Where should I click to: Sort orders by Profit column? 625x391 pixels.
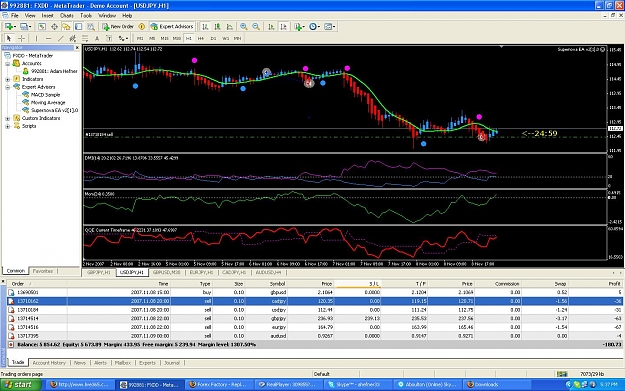pyautogui.click(x=614, y=284)
